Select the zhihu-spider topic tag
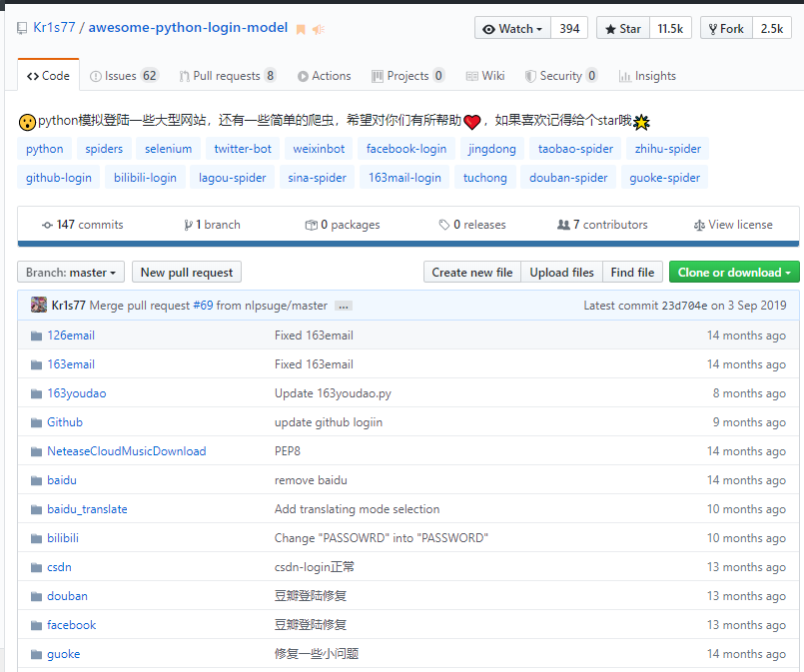Viewport: 804px width, 672px height. click(667, 149)
